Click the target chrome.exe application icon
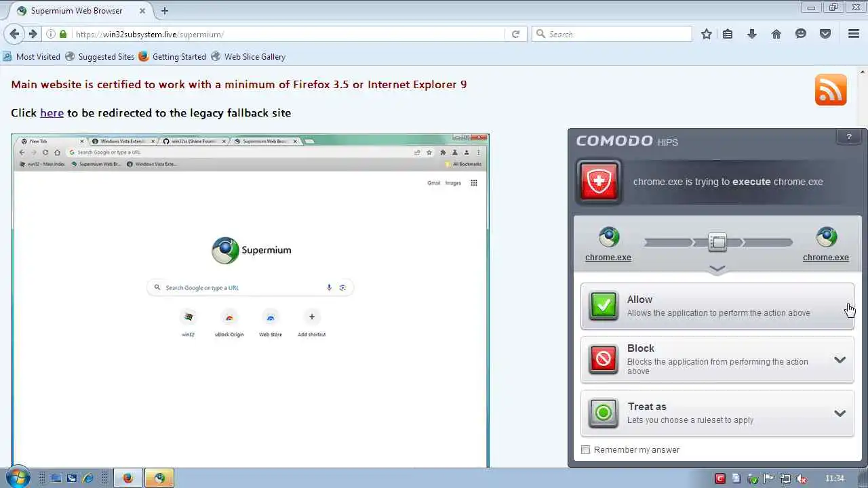 pos(826,237)
